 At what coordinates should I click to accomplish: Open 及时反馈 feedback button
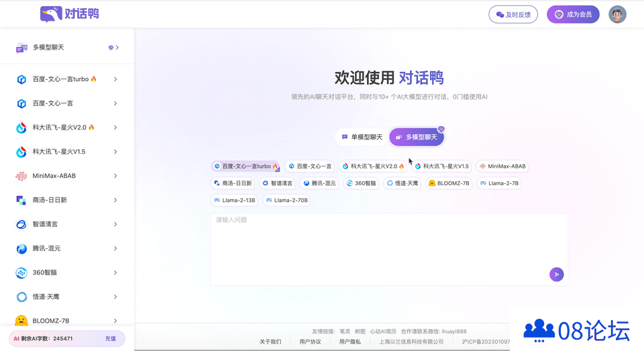click(513, 15)
